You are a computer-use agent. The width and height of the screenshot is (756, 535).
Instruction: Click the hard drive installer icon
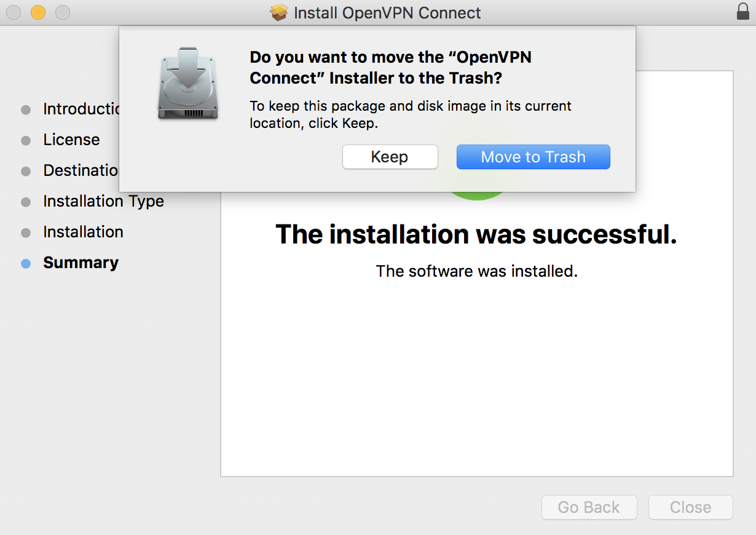pos(188,83)
